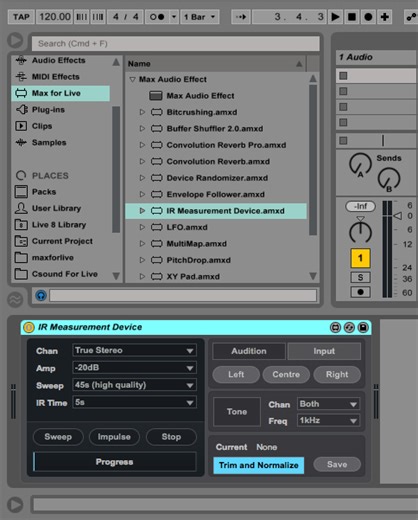The image size is (418, 520).
Task: Collapse the Max Audio Effect folder
Action: point(132,80)
